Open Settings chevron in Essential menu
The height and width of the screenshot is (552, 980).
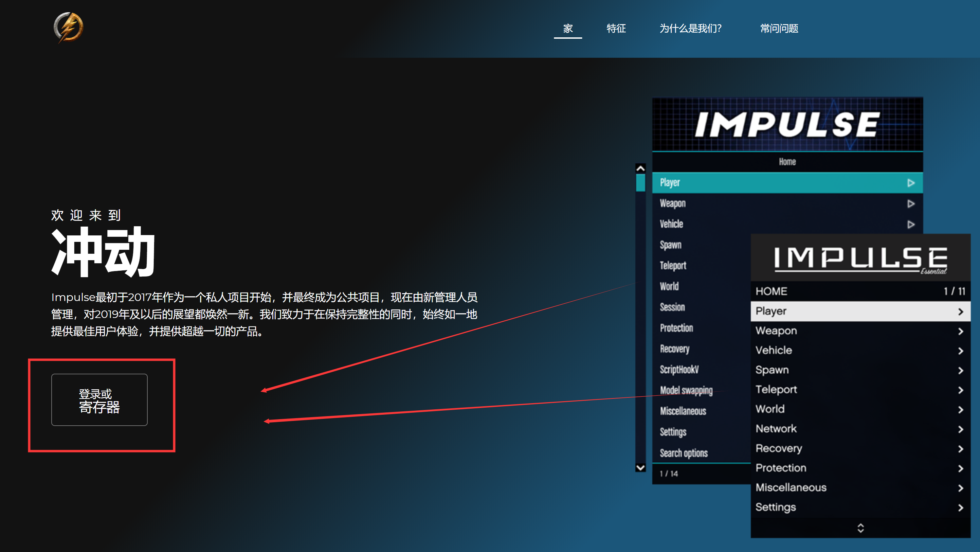pos(961,508)
